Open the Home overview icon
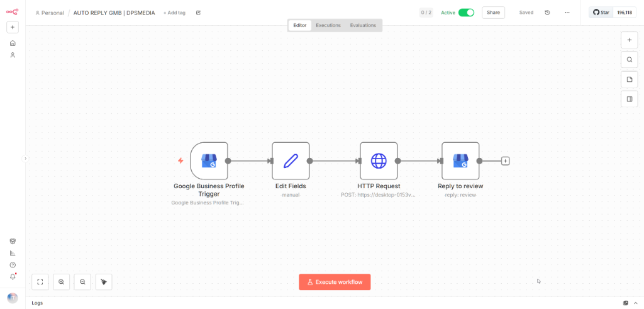The height and width of the screenshot is (309, 644). tap(13, 43)
